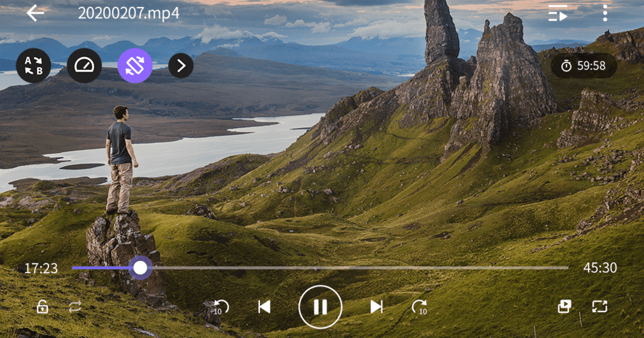This screenshot has height=338, width=644.
Task: Expand more quick tools with the arrow
Action: click(180, 65)
